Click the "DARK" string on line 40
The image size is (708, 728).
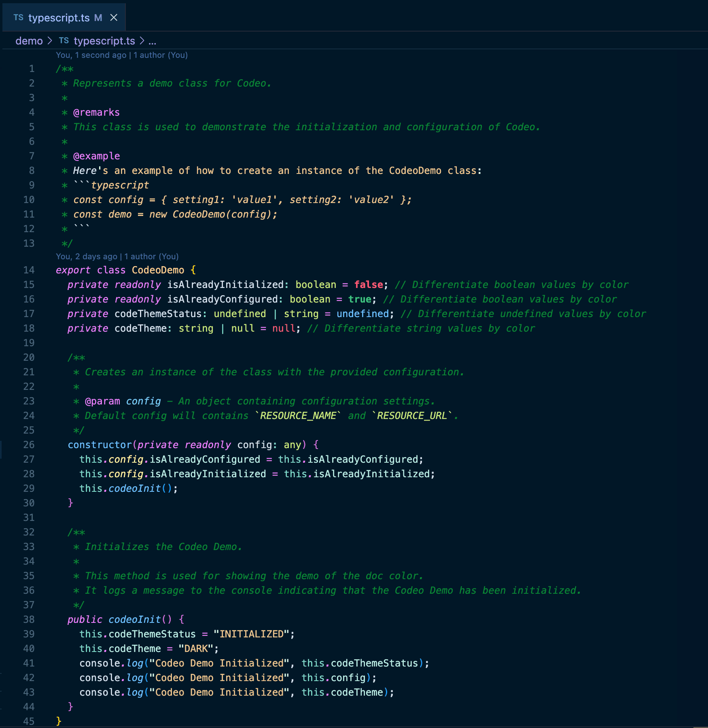[196, 649]
